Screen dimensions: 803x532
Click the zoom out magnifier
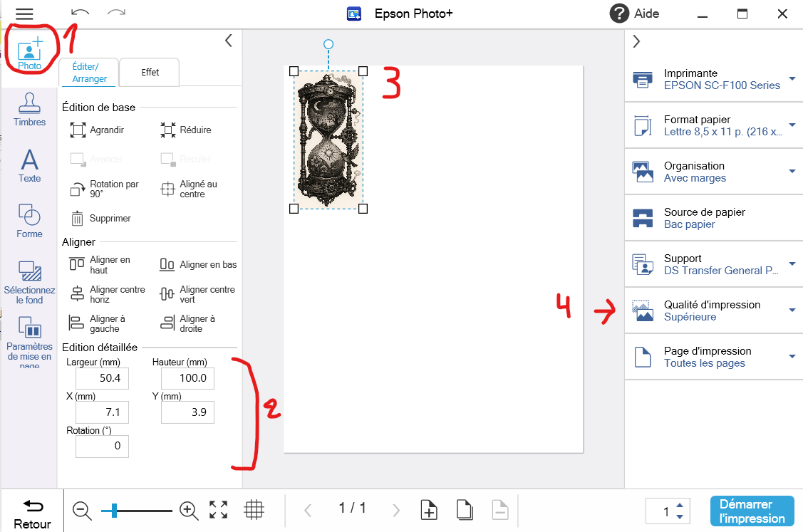click(x=82, y=511)
